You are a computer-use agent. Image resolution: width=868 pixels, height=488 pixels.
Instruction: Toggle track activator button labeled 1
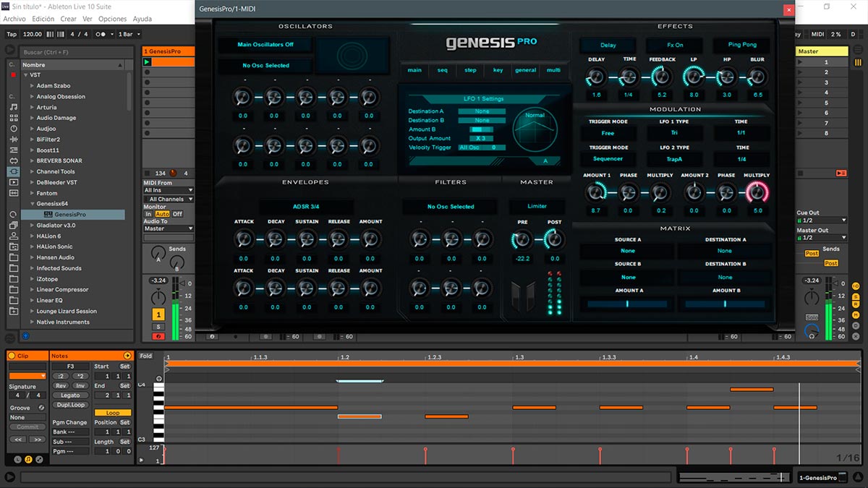tap(158, 314)
